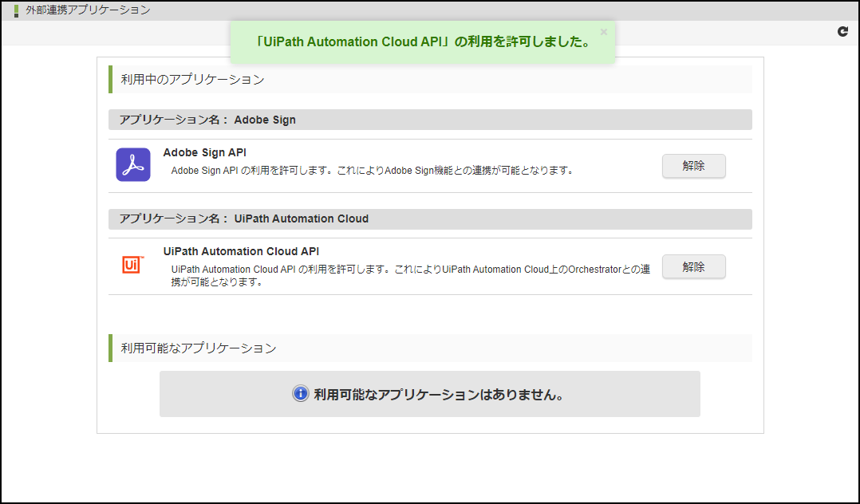This screenshot has width=860, height=504.
Task: Revoke UiPath Automation Cloud API with 解除
Action: click(x=693, y=266)
